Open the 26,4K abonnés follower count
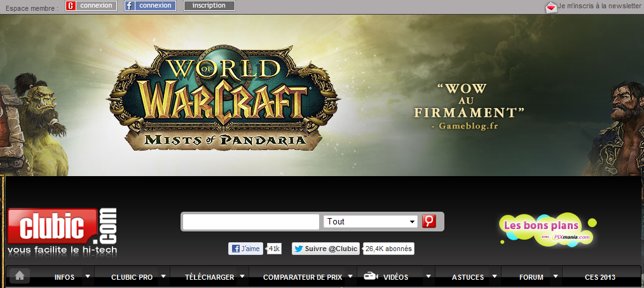The image size is (644, 288). [x=388, y=249]
